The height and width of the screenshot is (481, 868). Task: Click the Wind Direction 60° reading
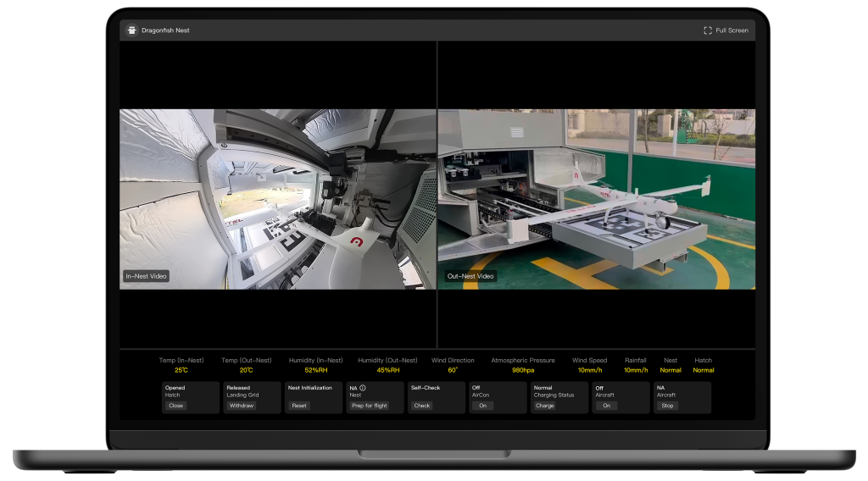tap(453, 370)
